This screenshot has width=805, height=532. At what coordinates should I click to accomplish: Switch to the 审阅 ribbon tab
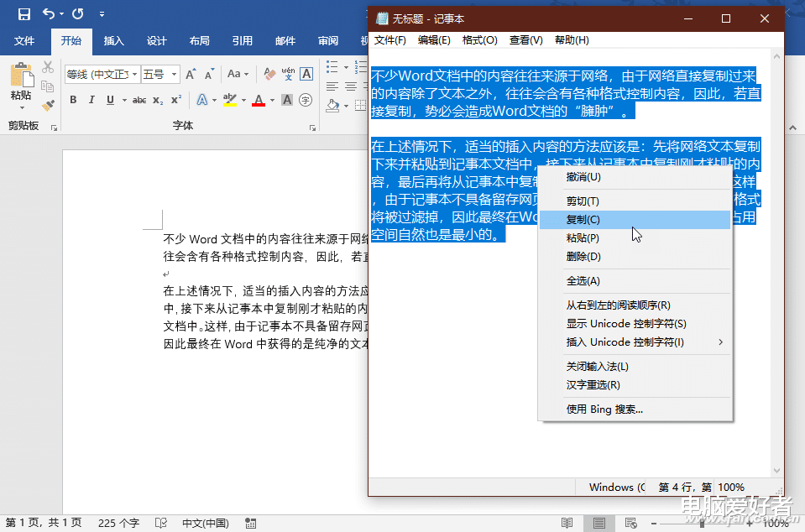click(328, 41)
